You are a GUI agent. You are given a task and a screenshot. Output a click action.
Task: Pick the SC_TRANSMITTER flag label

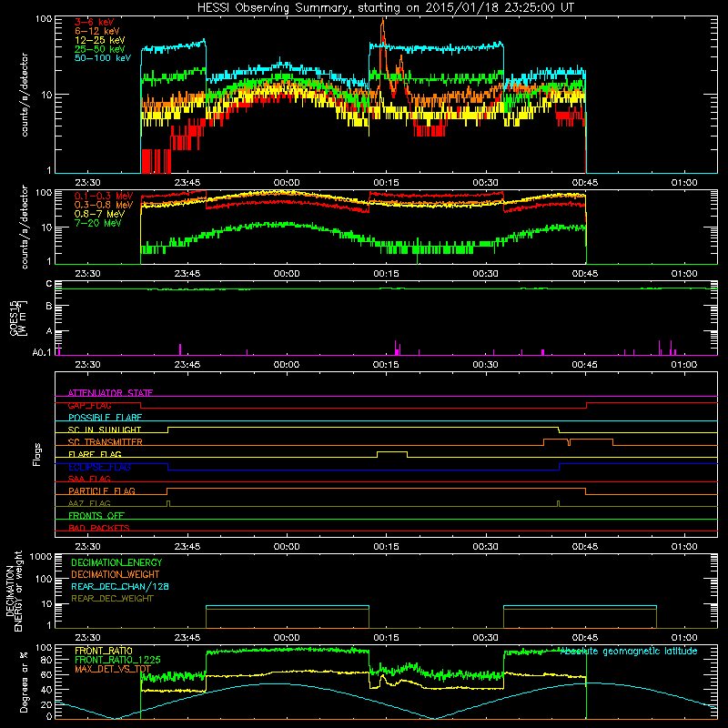coord(105,441)
